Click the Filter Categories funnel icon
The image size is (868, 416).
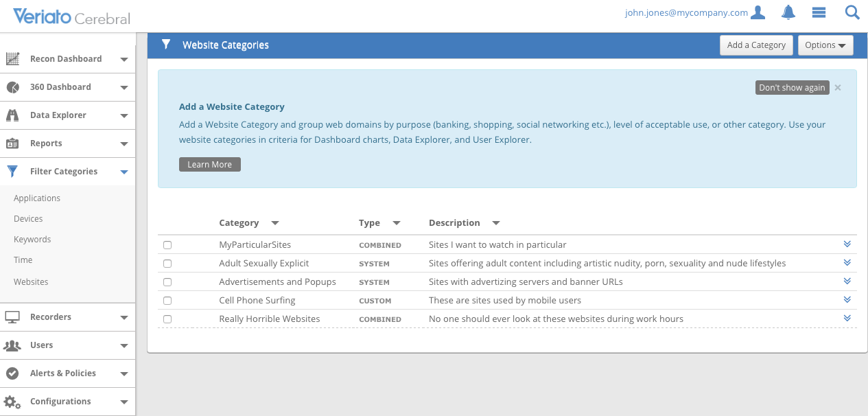pos(12,172)
